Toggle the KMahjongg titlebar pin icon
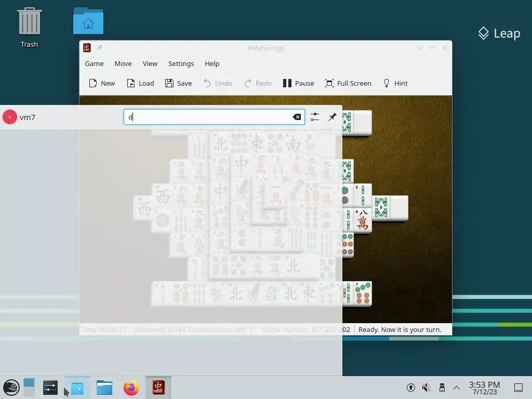Viewport: 532px width, 399px height. [x=99, y=48]
